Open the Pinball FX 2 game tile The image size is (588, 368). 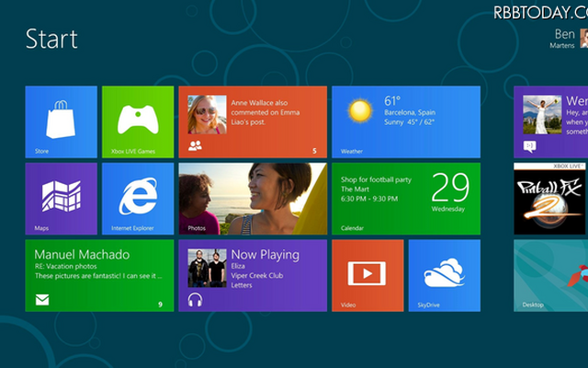pyautogui.click(x=549, y=199)
